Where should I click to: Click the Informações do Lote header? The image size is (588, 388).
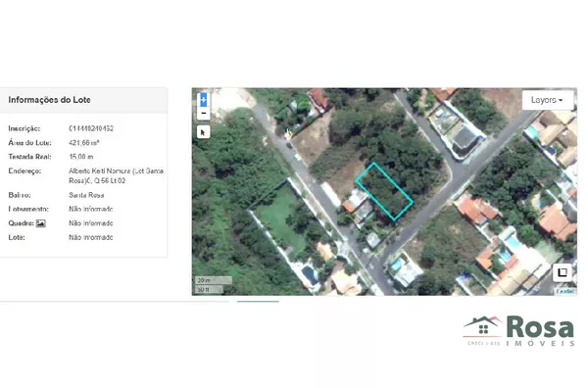coord(49,100)
